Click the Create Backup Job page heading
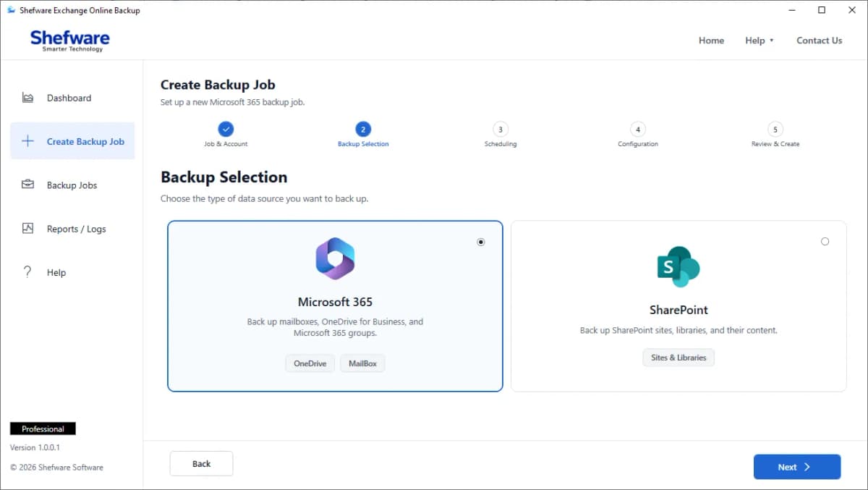The image size is (868, 490). click(x=218, y=85)
